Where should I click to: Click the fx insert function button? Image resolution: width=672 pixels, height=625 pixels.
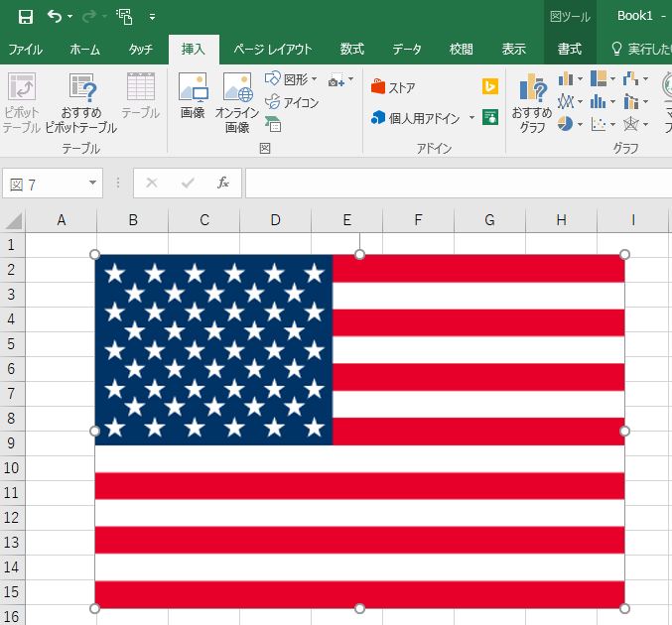click(223, 183)
